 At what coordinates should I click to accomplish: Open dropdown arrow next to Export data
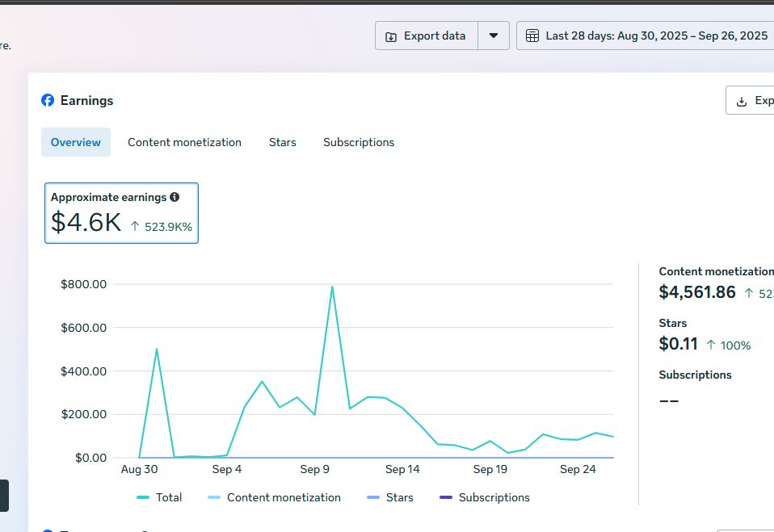(494, 36)
